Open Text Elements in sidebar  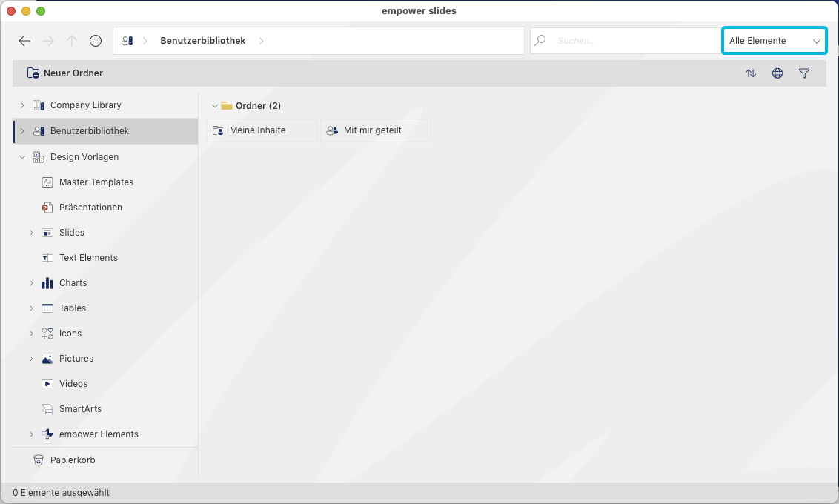pyautogui.click(x=88, y=258)
